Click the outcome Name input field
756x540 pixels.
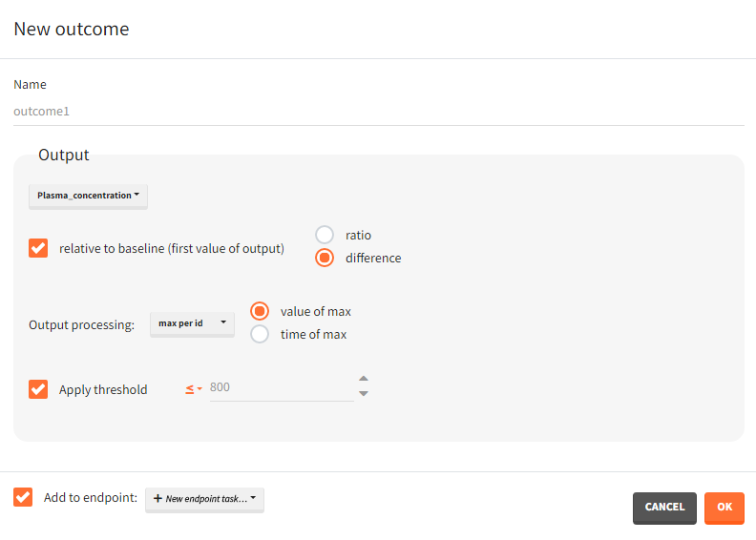coord(378,112)
